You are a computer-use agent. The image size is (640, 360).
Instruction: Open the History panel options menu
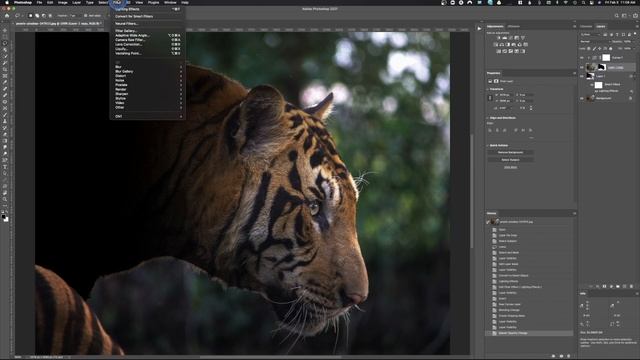[x=574, y=213]
